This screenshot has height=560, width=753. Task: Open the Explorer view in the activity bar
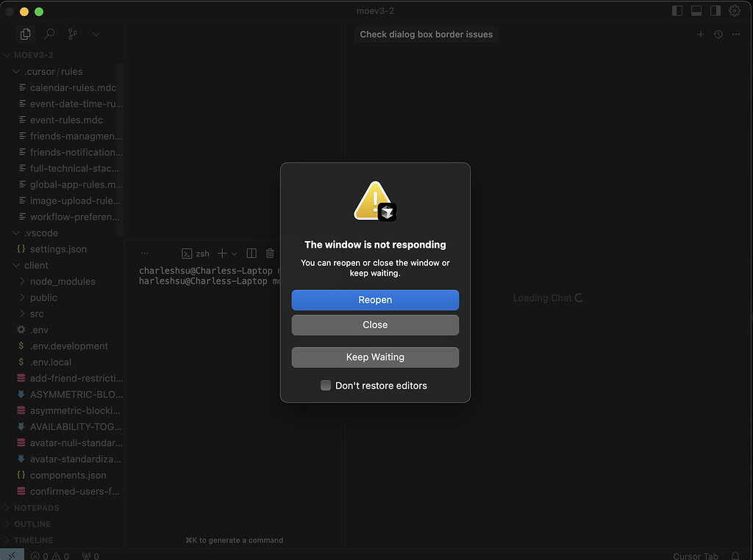[x=25, y=34]
